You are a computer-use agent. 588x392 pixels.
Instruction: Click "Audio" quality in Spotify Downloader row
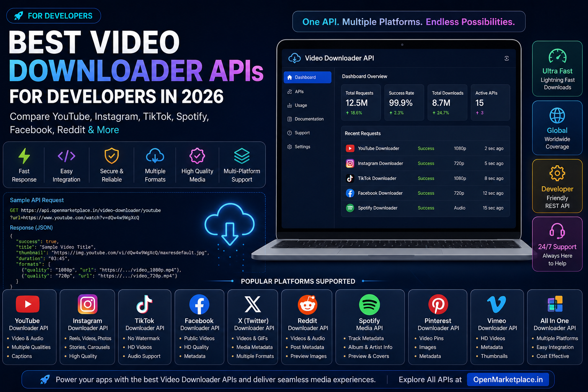click(460, 208)
